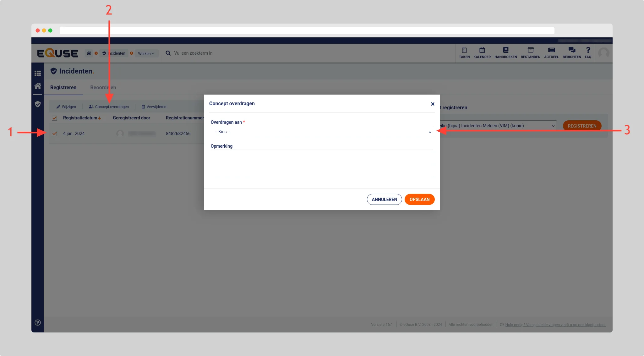Click the shield icon in left sidebar
The image size is (644, 356).
click(x=38, y=104)
